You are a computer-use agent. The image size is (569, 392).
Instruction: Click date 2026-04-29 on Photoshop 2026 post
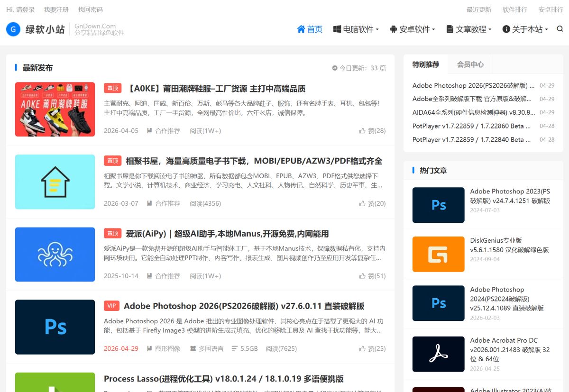[121, 348]
